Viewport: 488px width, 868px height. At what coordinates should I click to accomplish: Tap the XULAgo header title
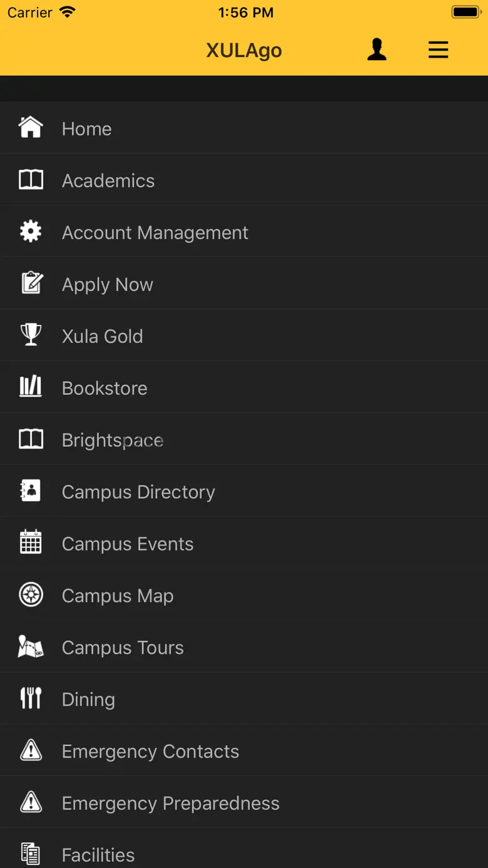(x=244, y=50)
